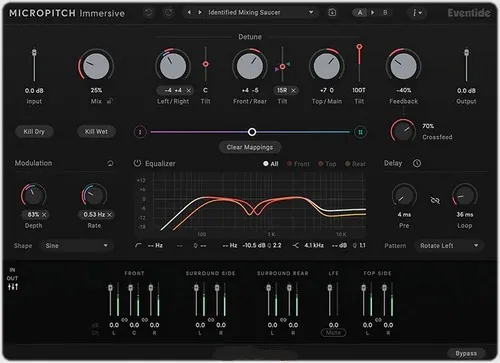The height and width of the screenshot is (363, 500).
Task: Click the Front/Rear detune knob
Action: point(250,66)
